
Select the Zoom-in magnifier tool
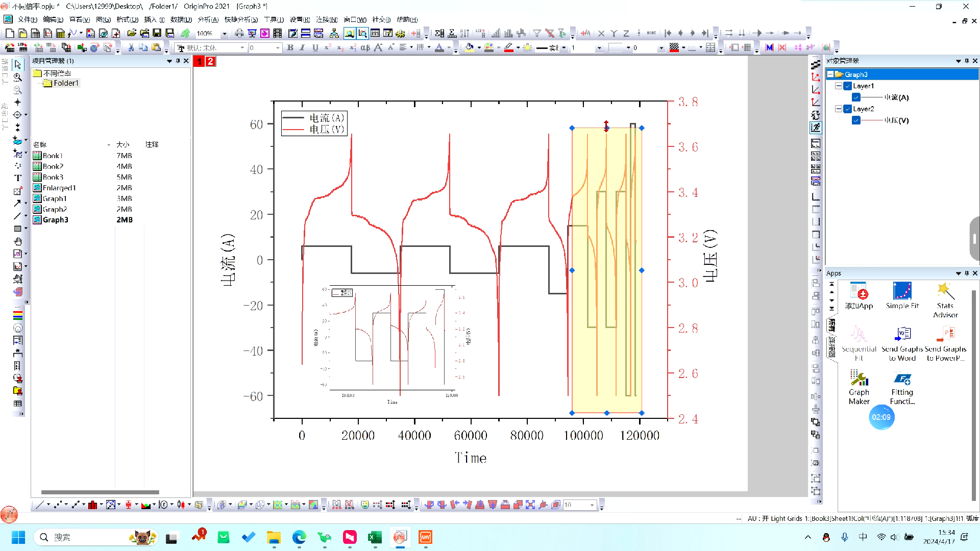[18, 78]
